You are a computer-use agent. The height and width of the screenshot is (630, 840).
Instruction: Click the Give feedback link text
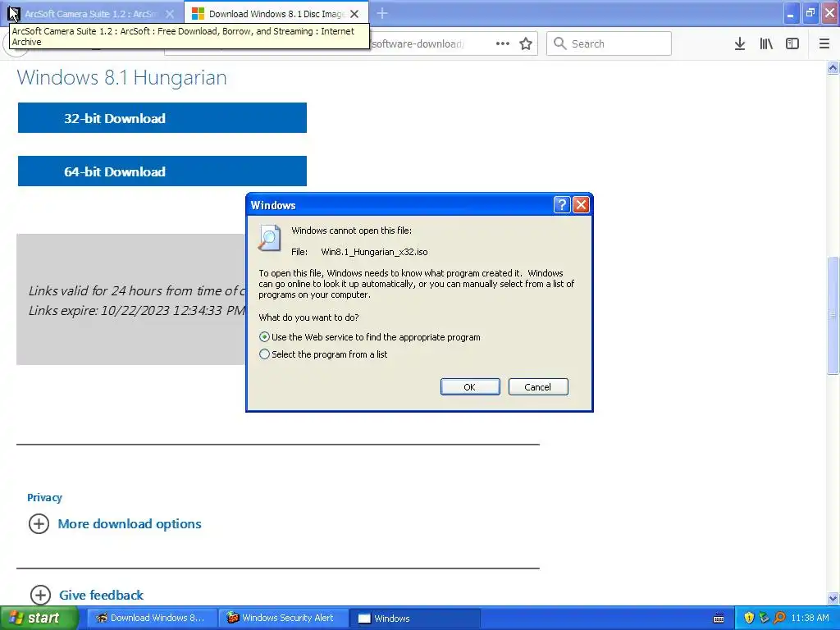click(101, 595)
